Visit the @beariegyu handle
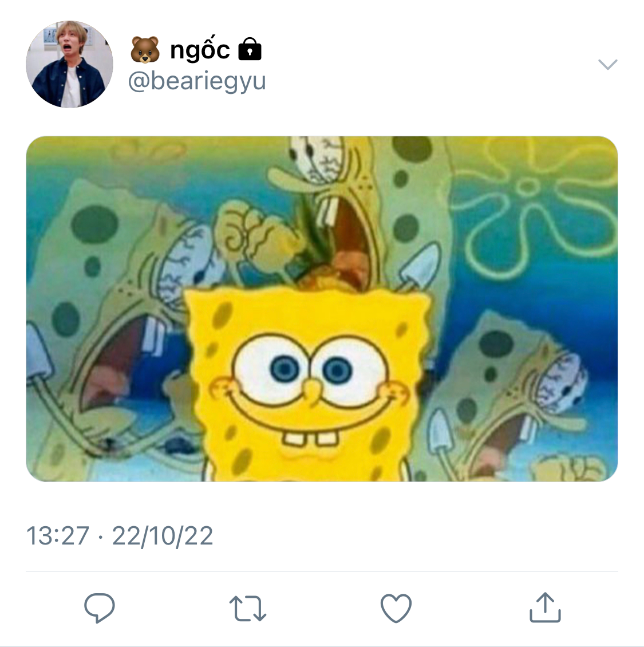This screenshot has width=644, height=647. pyautogui.click(x=197, y=81)
